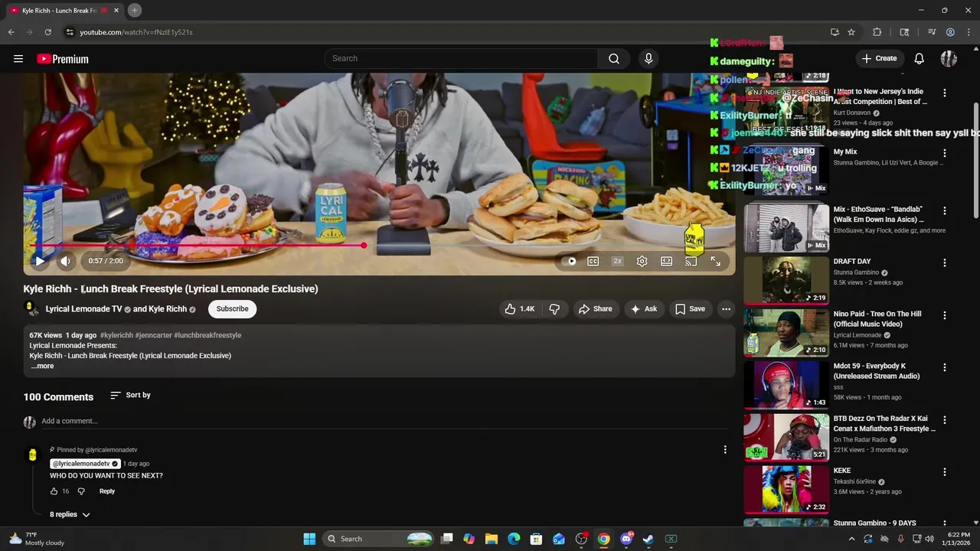
Task: Play the paused video
Action: (40, 261)
